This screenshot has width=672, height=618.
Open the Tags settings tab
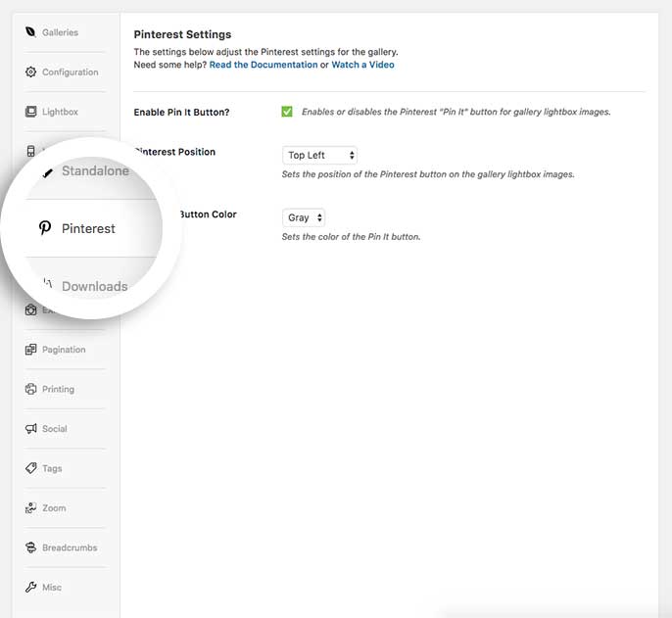click(52, 468)
